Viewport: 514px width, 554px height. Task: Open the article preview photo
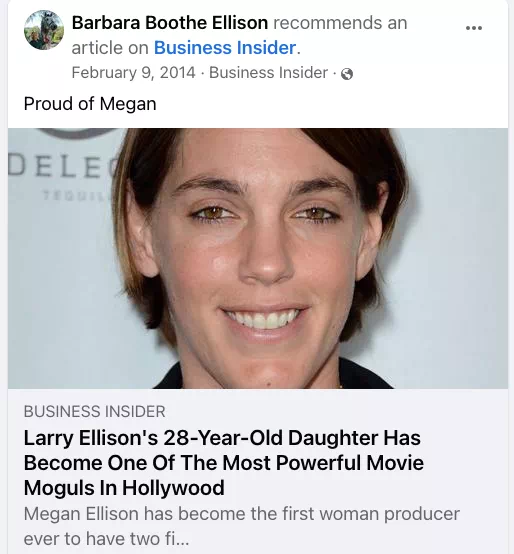(258, 258)
